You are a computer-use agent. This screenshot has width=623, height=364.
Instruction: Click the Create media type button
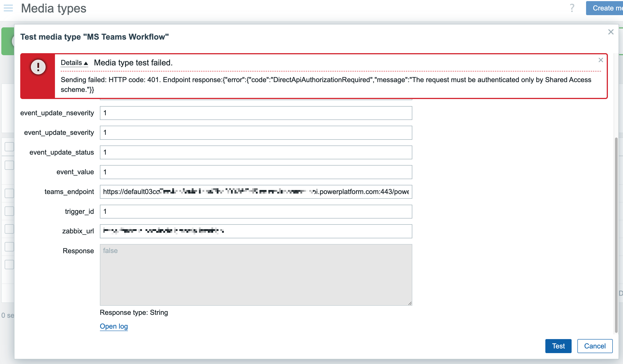point(605,8)
